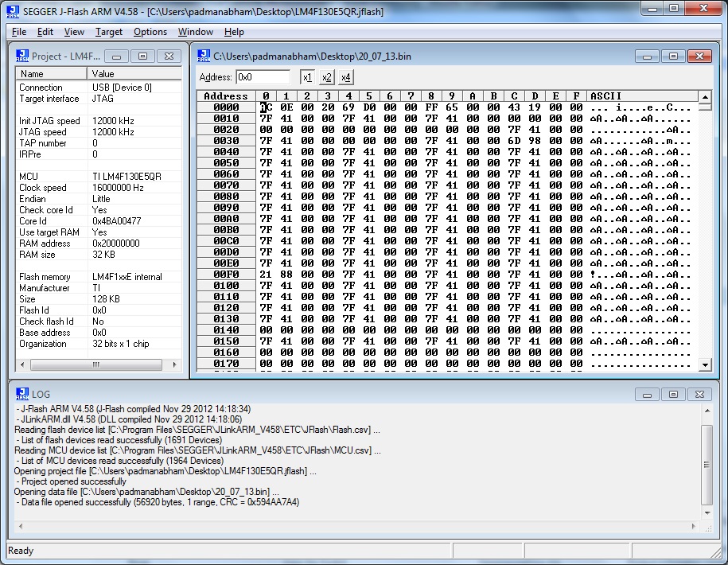Maximize the Project window
Screen dimensions: 728x565
coord(143,56)
